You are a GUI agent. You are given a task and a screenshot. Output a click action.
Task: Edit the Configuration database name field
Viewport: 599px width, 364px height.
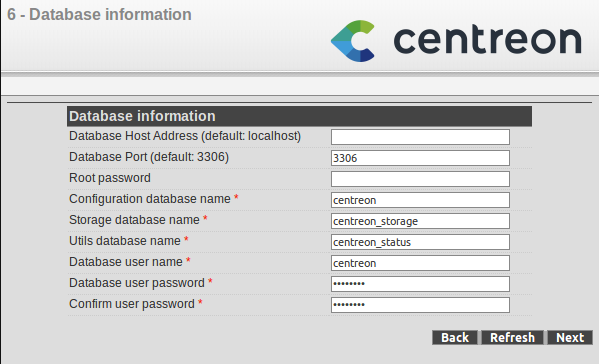pos(420,200)
